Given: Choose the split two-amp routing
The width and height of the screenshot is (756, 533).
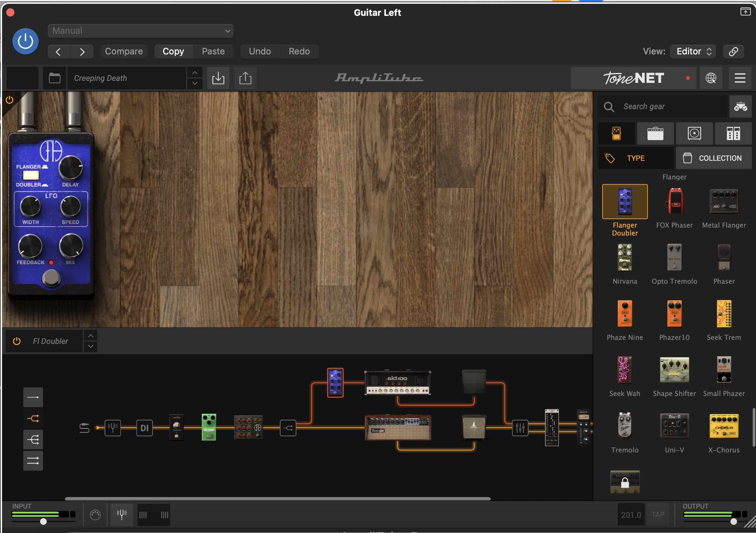Looking at the screenshot, I should point(33,419).
